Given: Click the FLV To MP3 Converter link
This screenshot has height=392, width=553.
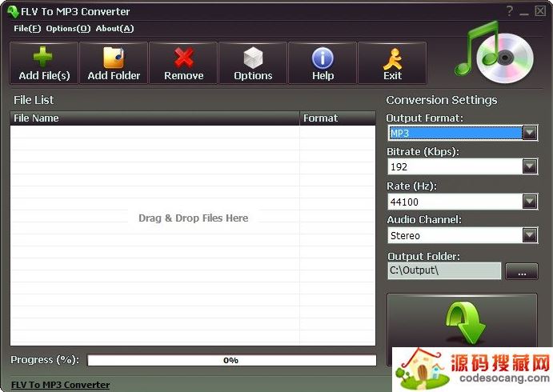Looking at the screenshot, I should [x=60, y=385].
